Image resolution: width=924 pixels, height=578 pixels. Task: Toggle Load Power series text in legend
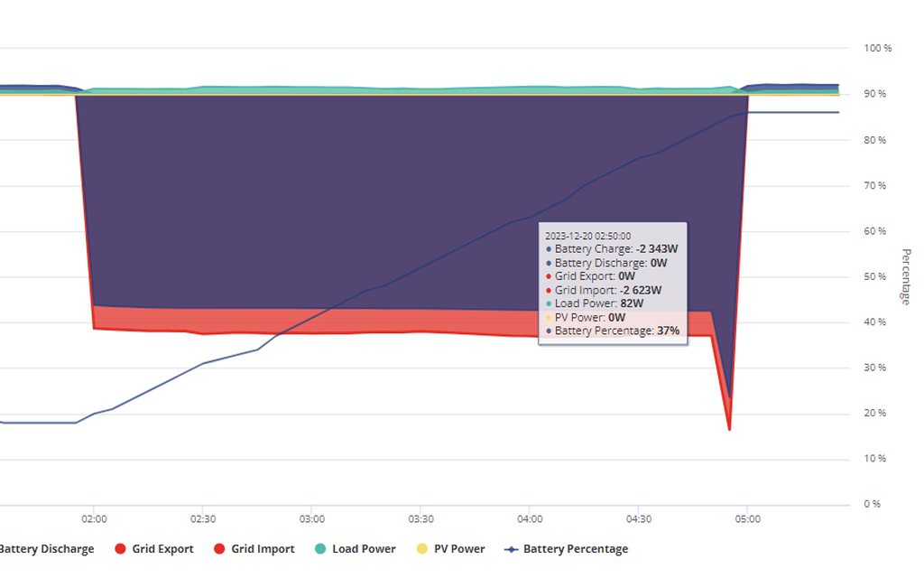(364, 549)
